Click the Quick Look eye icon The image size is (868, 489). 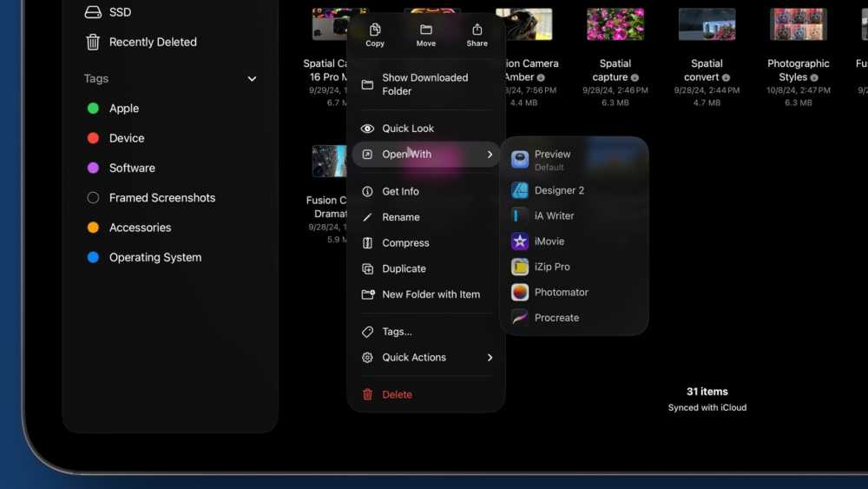pyautogui.click(x=367, y=129)
